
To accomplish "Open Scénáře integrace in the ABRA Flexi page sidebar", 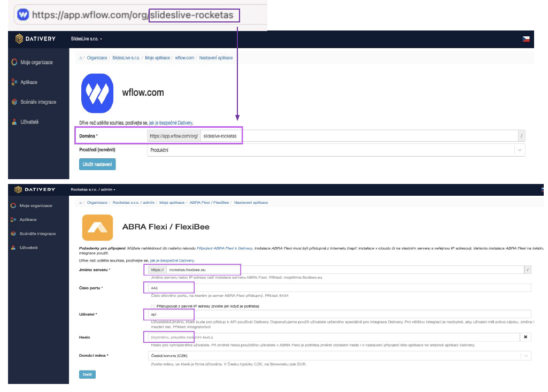I will click(x=33, y=234).
